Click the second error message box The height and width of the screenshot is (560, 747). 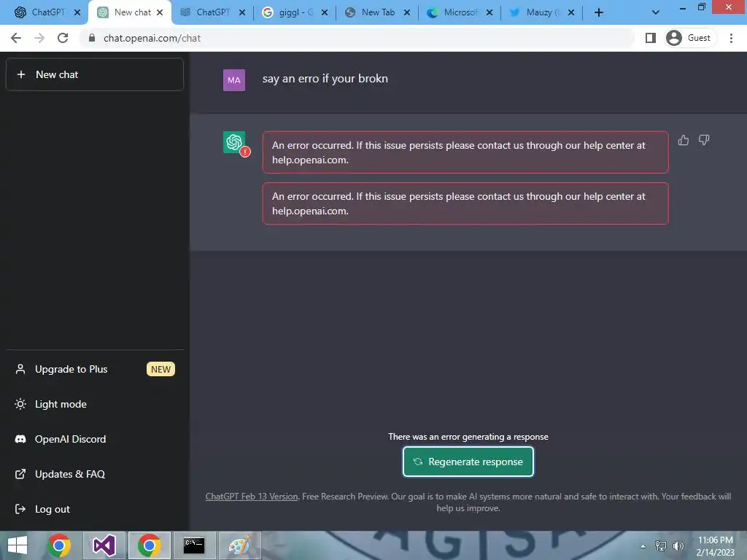pyautogui.click(x=465, y=203)
